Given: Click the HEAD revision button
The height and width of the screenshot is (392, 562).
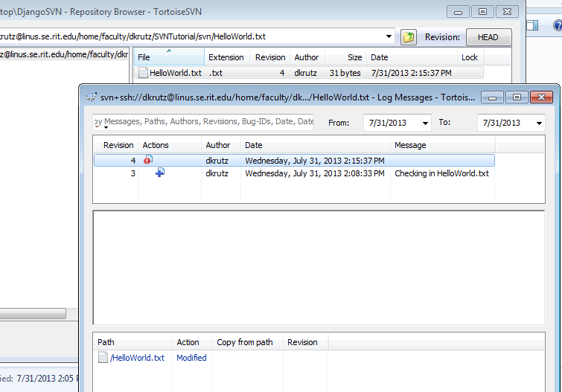Looking at the screenshot, I should (x=488, y=37).
